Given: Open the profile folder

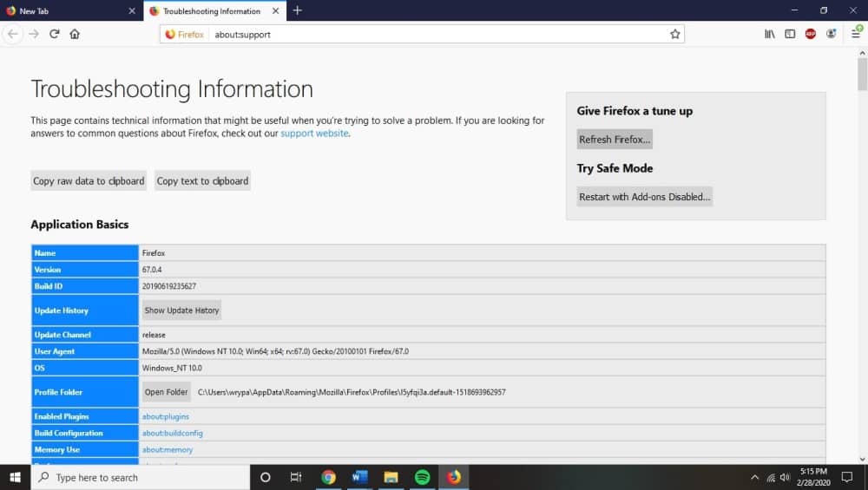Looking at the screenshot, I should pos(166,392).
